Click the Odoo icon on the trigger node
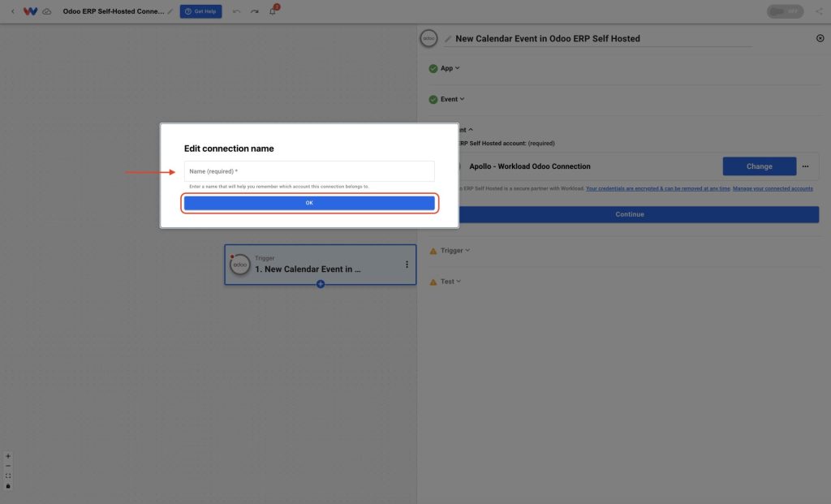 [x=239, y=265]
